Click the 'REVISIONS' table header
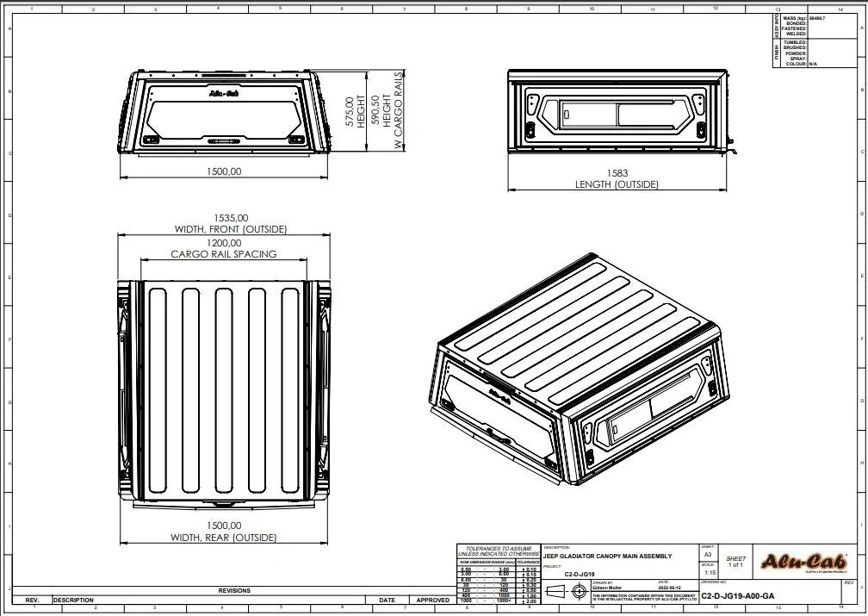The height and width of the screenshot is (616, 868). 234,590
